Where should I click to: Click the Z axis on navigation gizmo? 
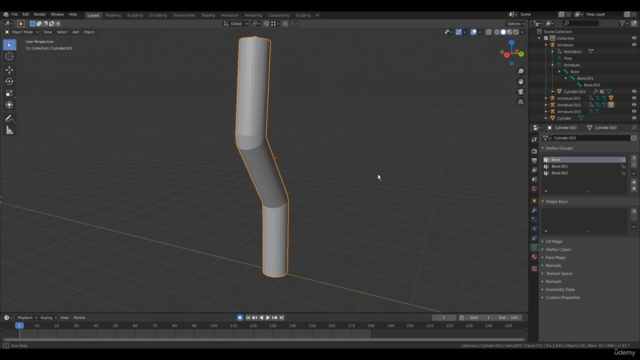click(x=511, y=42)
